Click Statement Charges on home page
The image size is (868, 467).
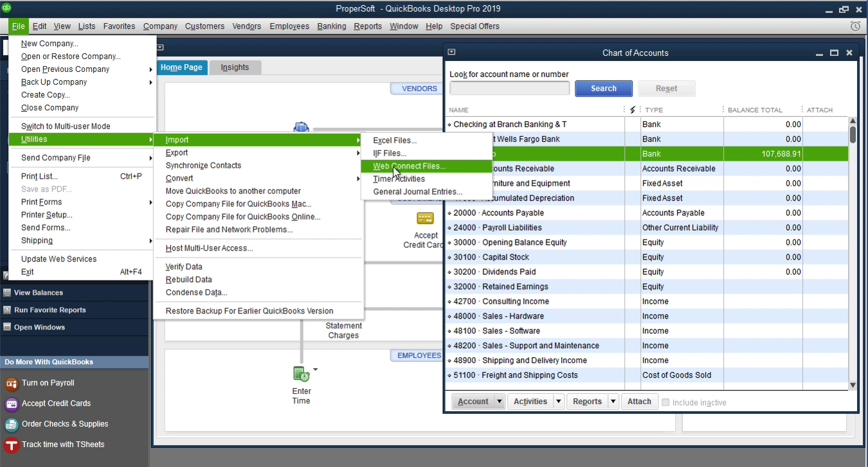tap(343, 331)
